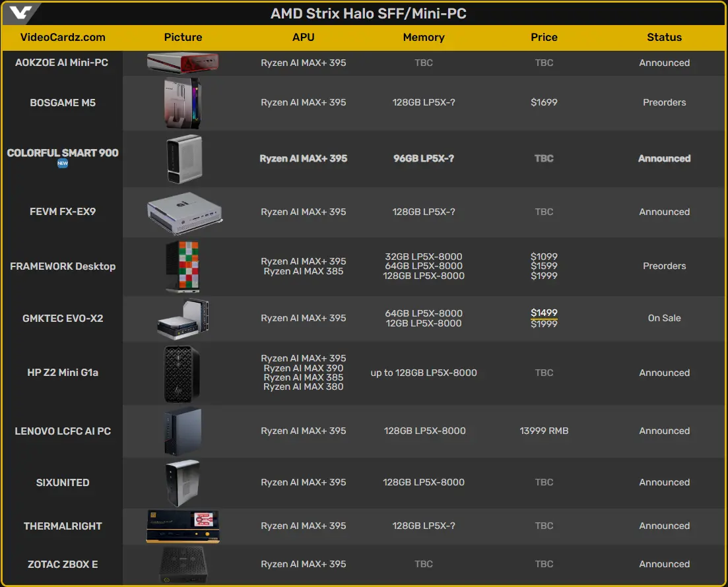Select the SIXUNITED name

coord(63,483)
